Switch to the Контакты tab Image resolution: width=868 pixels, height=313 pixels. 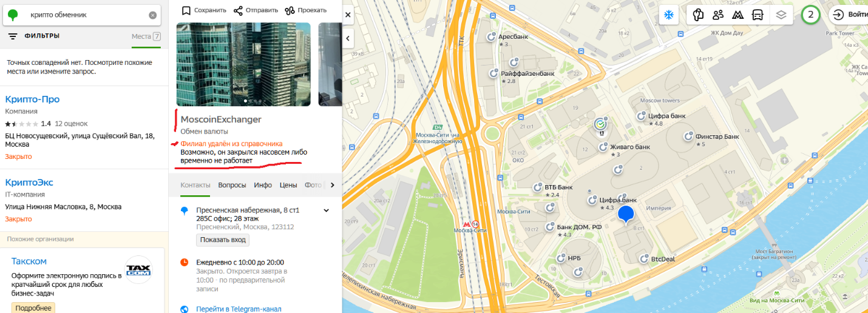[195, 185]
